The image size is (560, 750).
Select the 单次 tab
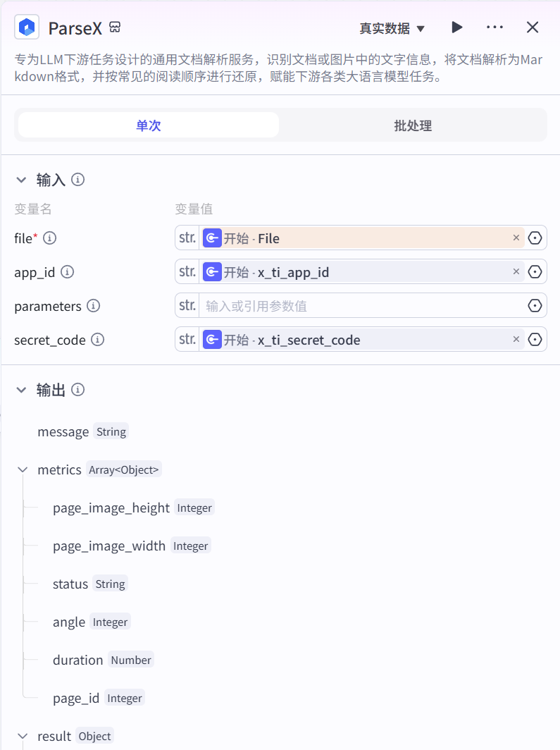tap(149, 125)
